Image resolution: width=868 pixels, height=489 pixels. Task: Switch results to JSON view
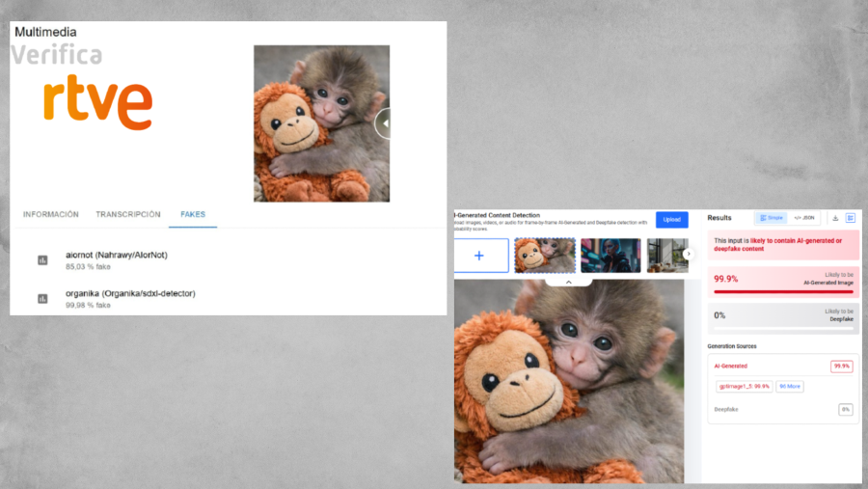[804, 218]
